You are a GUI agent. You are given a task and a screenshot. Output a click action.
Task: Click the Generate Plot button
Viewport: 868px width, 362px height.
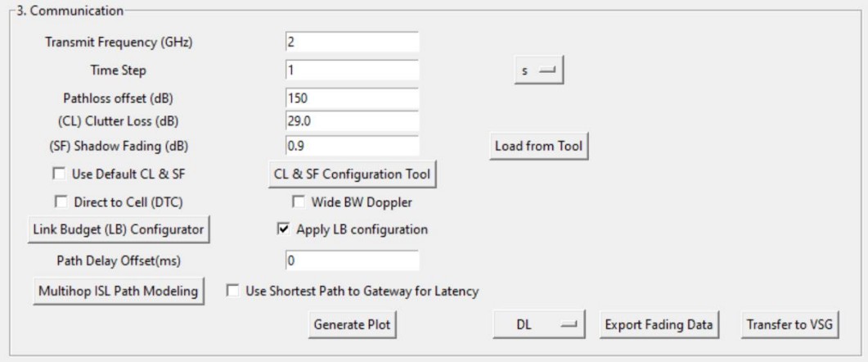tap(353, 324)
